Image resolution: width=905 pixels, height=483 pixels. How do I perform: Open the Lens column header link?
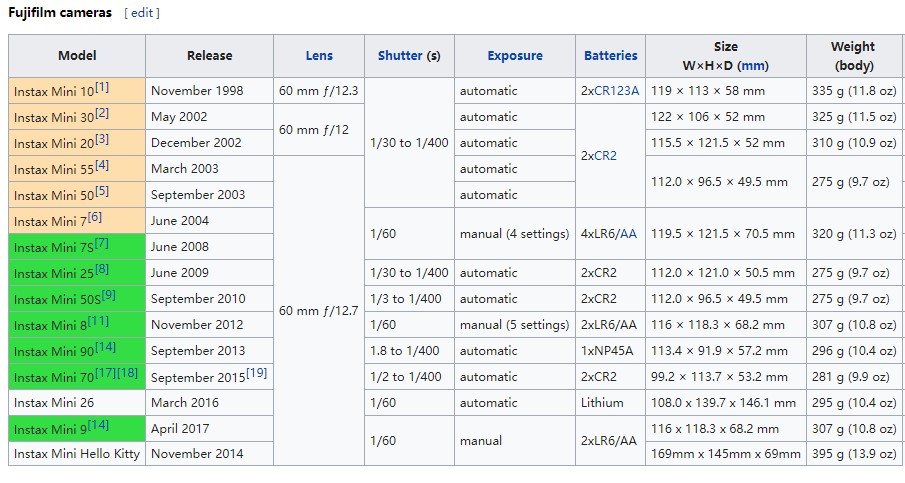319,55
